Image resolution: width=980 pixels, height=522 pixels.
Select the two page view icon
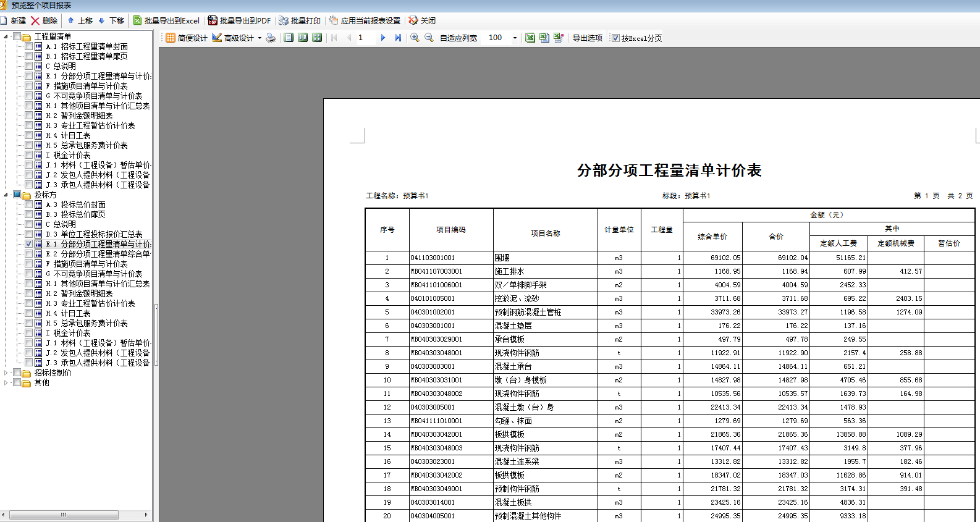point(303,38)
